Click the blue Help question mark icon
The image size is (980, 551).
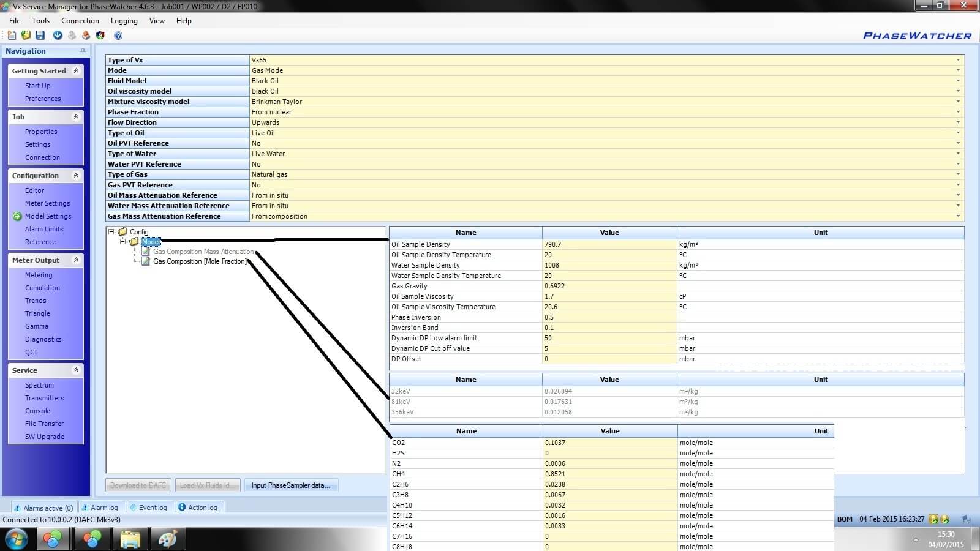point(118,36)
